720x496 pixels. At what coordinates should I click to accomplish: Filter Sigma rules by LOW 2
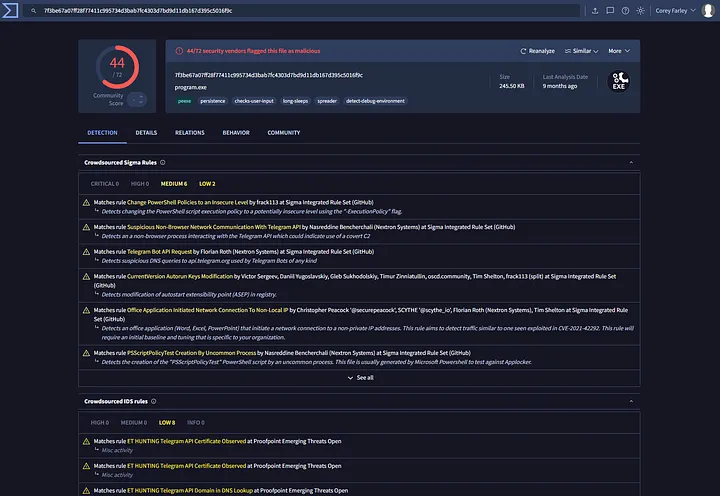[207, 184]
